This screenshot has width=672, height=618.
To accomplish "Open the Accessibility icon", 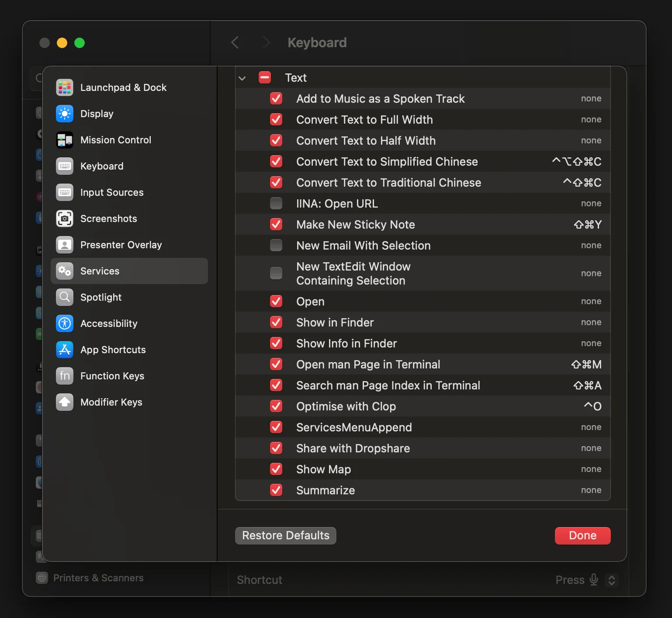I will [65, 323].
